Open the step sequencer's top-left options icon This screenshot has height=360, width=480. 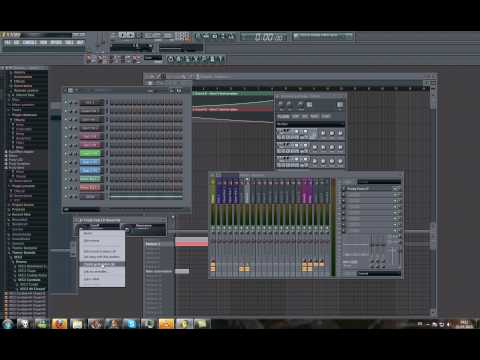pyautogui.click(x=70, y=90)
